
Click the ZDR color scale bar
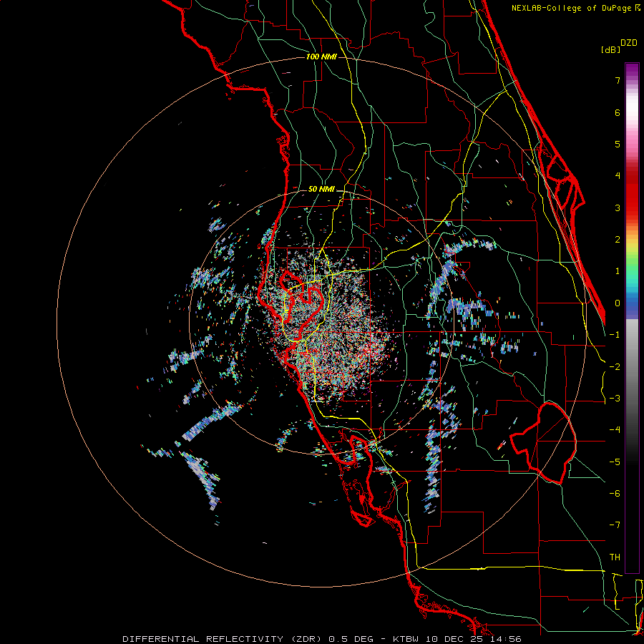click(x=632, y=318)
